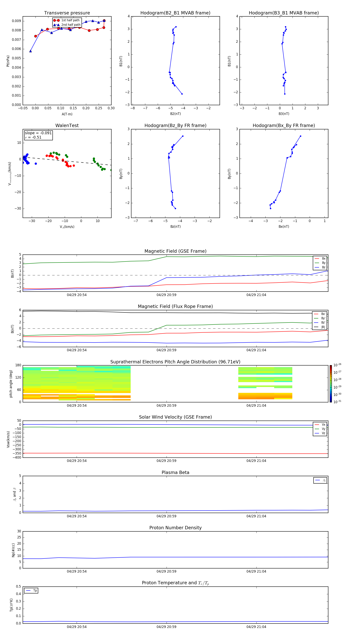351x644 pixels.
Task: Select the '1st half path' legend entry
Action: (x=66, y=20)
